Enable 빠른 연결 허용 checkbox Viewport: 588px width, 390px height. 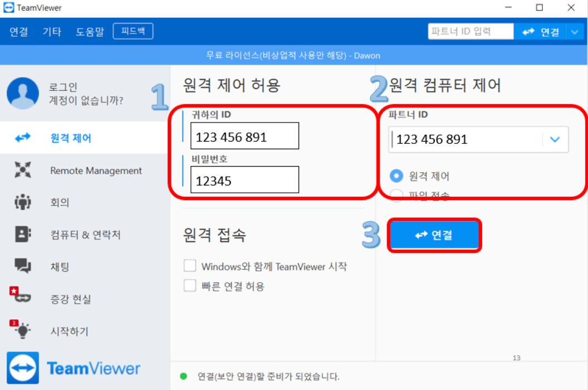point(190,286)
